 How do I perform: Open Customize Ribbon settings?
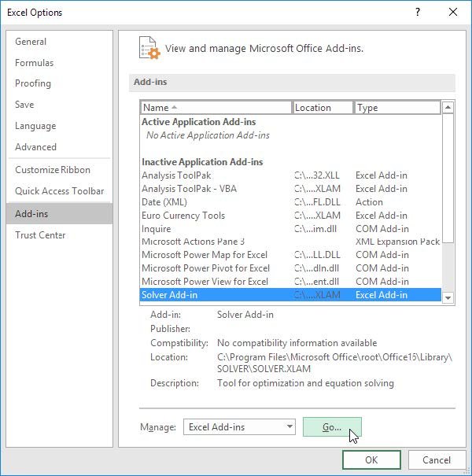pyautogui.click(x=59, y=170)
